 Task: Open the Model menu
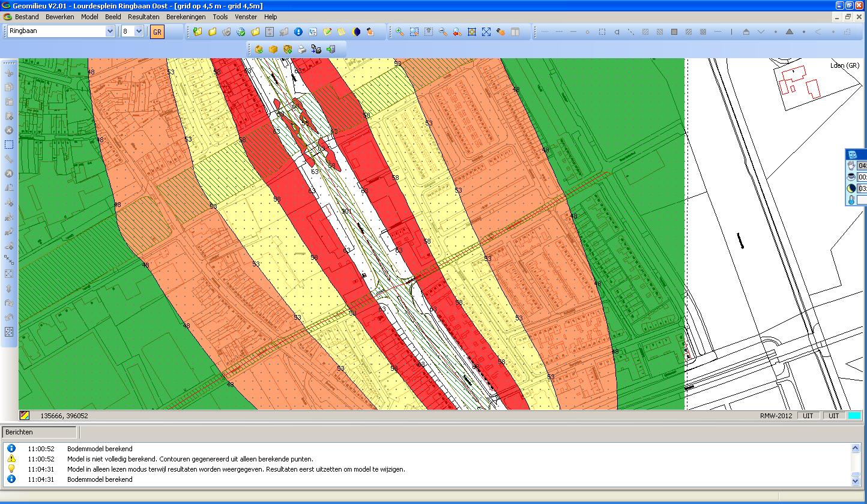coord(89,17)
